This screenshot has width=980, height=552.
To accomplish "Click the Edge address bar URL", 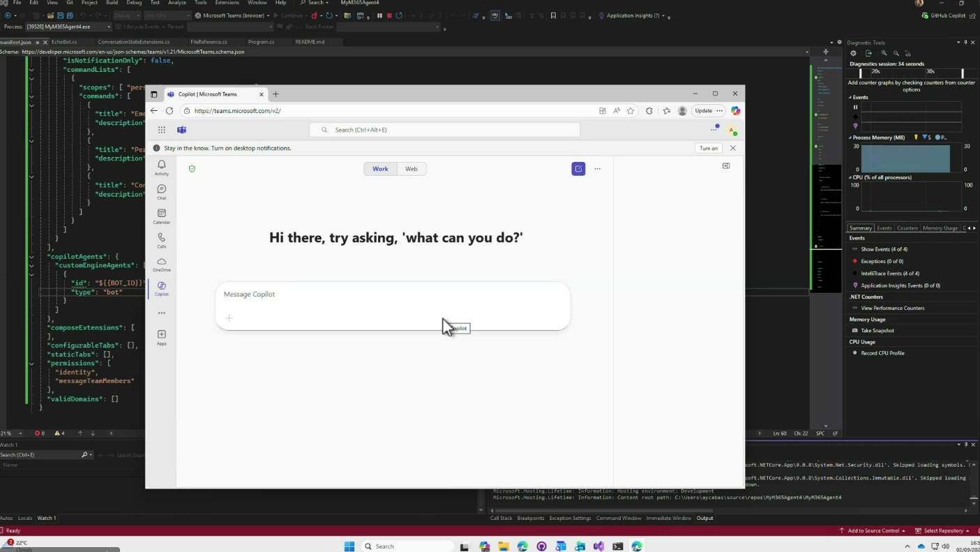I will click(237, 111).
